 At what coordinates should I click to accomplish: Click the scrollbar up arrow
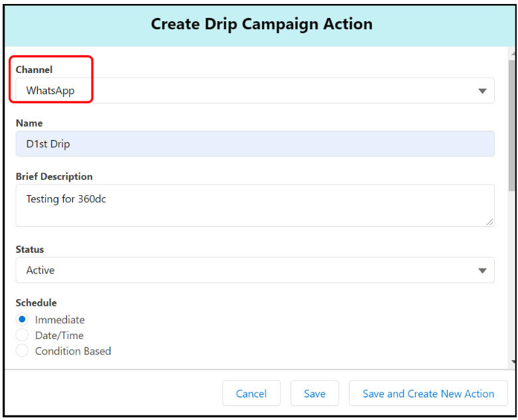pyautogui.click(x=512, y=52)
